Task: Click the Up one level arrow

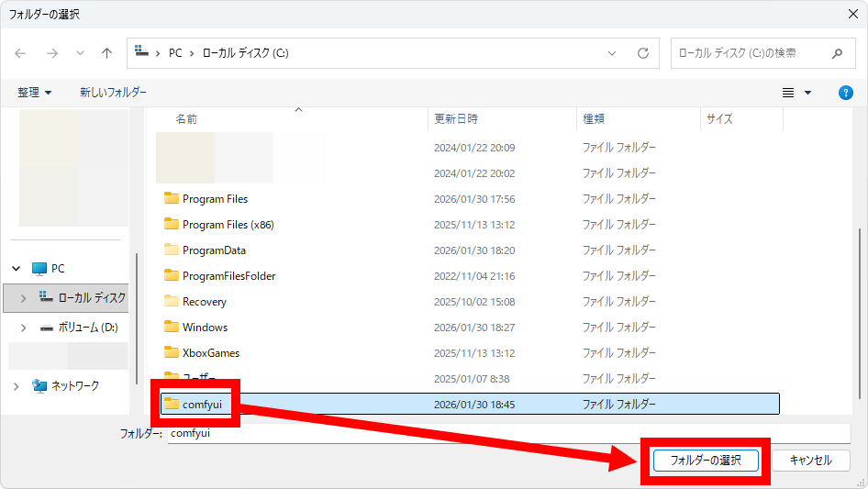Action: pos(106,53)
